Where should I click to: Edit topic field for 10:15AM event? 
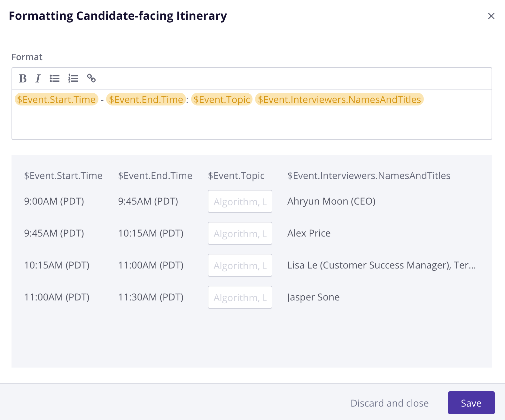point(240,265)
